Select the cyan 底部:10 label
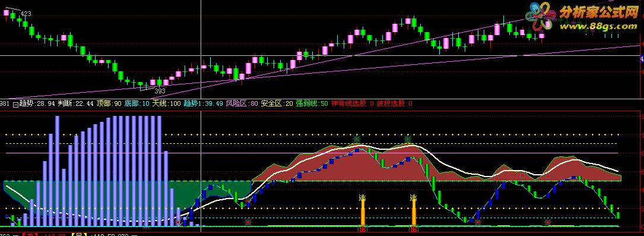The height and width of the screenshot is (236, 644). [x=137, y=103]
